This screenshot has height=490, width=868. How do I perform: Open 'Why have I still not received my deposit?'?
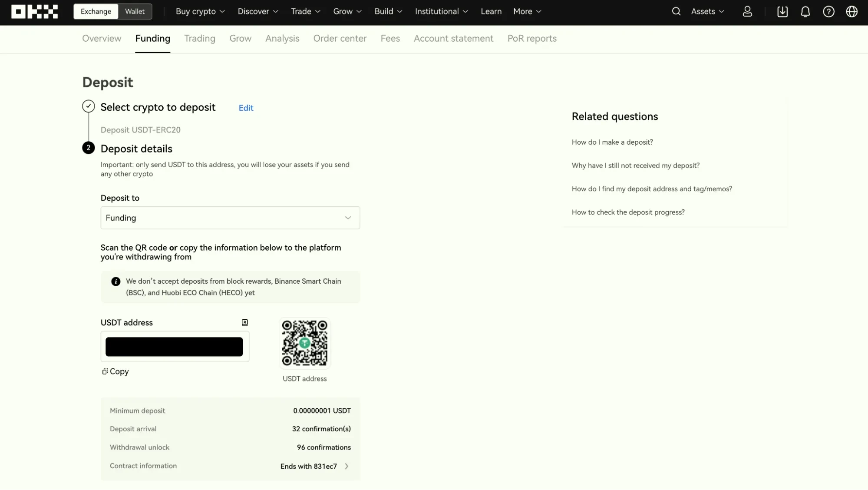[x=636, y=166]
